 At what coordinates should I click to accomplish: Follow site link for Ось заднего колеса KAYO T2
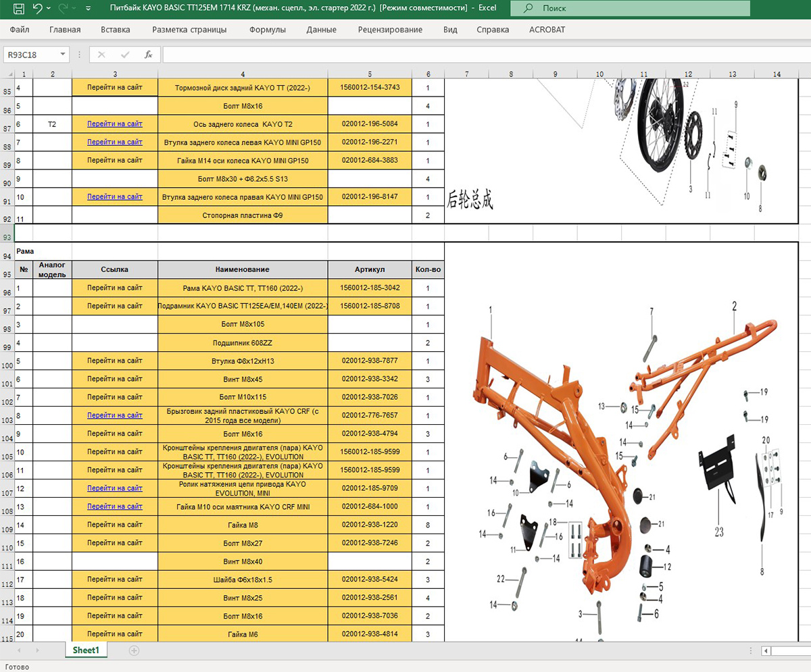pyautogui.click(x=115, y=124)
